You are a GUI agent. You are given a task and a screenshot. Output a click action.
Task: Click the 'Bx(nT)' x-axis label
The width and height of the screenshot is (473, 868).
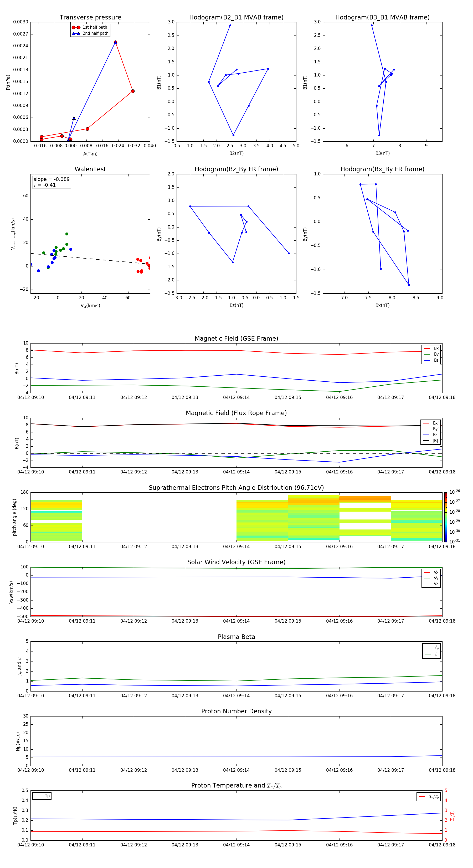click(x=382, y=305)
